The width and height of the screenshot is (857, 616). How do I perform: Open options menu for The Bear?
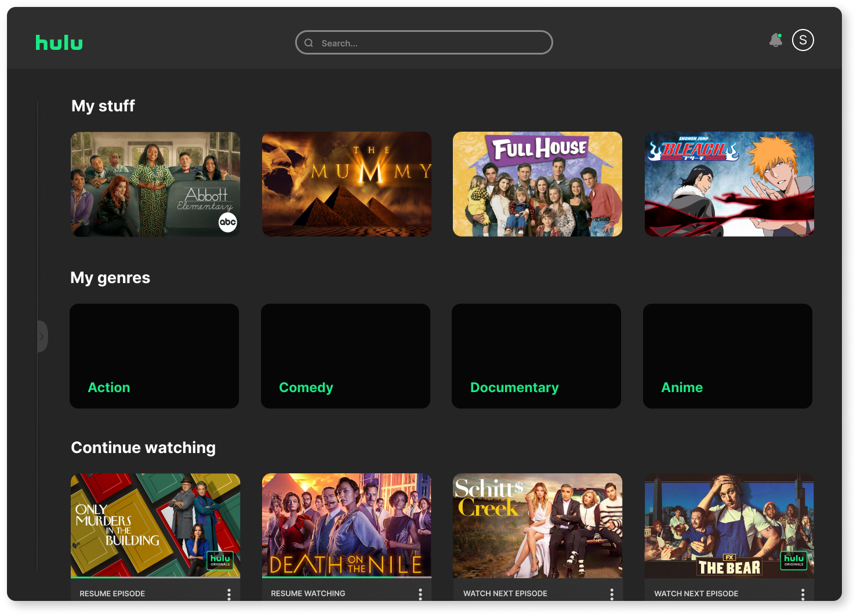point(803,594)
